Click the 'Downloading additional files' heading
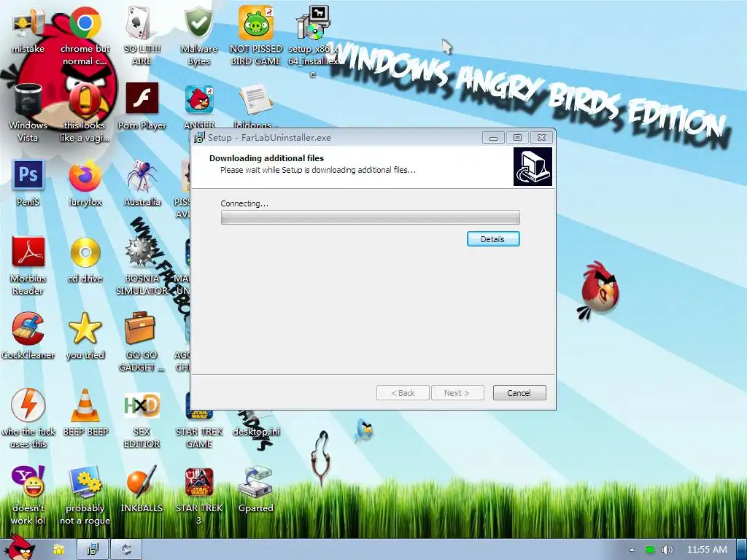The width and height of the screenshot is (747, 560). (x=266, y=158)
